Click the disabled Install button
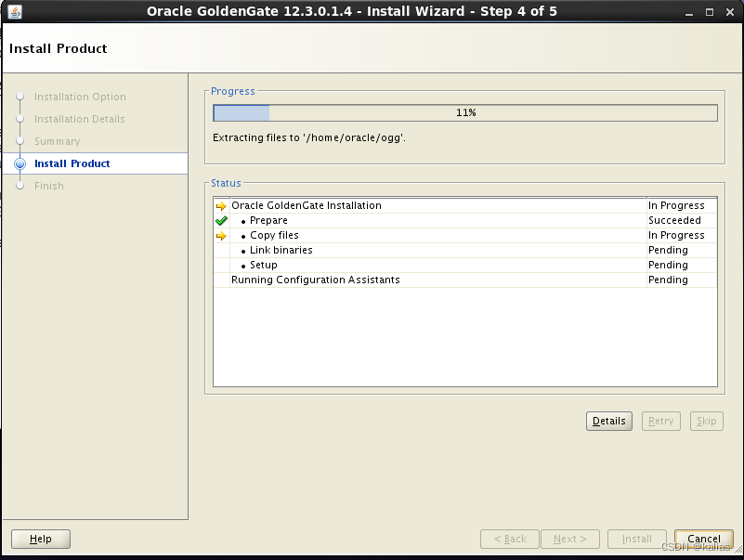 [637, 540]
